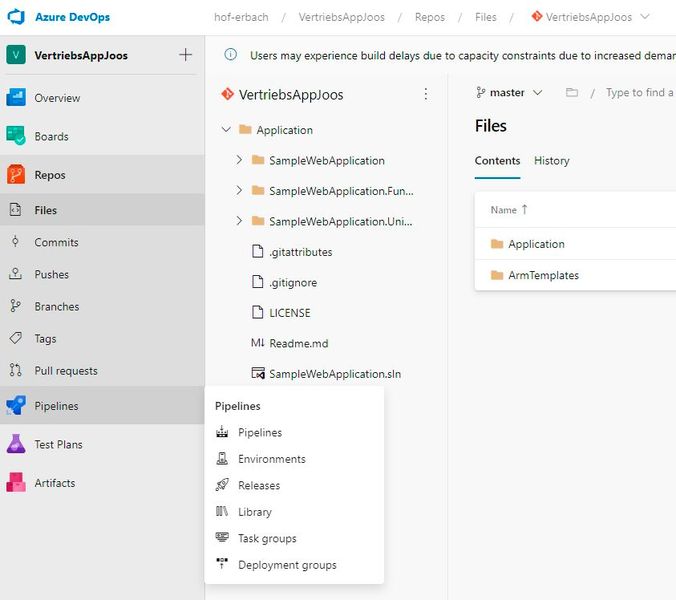This screenshot has height=600, width=676.
Task: Click the Test Plans label in the sidebar
Action: (x=58, y=444)
